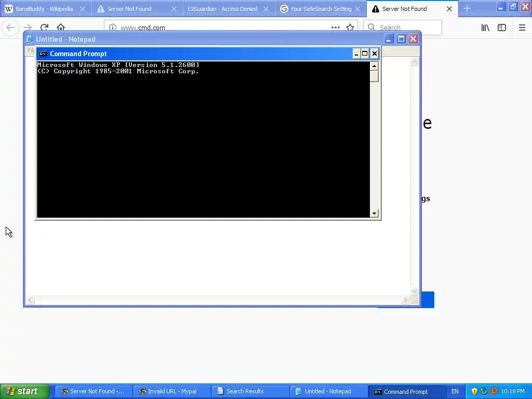
Task: Click the Untitled - Notepad title bar
Action: (x=222, y=39)
